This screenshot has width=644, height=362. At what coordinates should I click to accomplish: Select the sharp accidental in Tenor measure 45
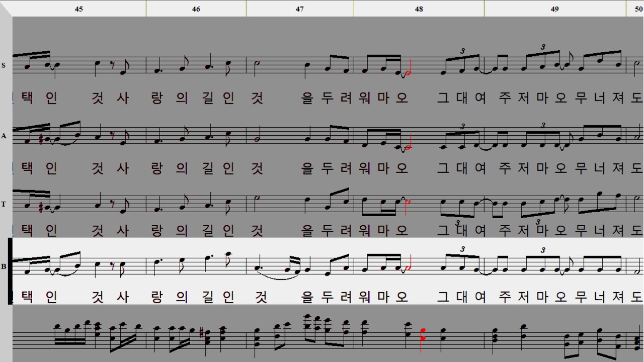(x=40, y=207)
